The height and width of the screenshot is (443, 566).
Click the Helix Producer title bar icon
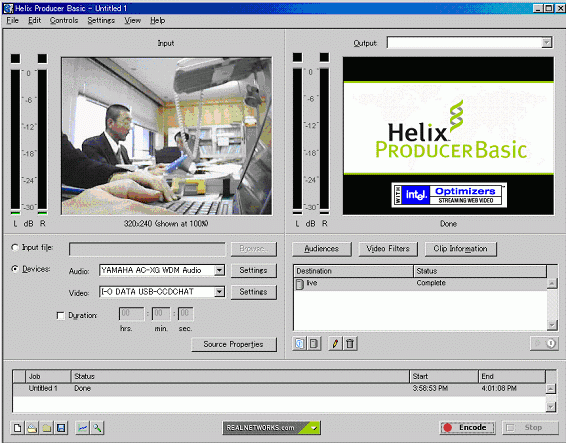coord(8,8)
